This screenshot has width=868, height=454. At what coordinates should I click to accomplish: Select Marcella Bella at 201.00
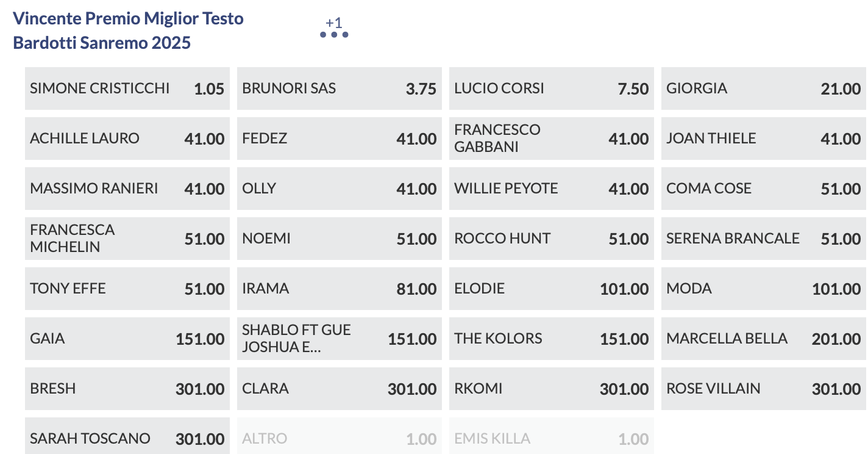click(763, 339)
